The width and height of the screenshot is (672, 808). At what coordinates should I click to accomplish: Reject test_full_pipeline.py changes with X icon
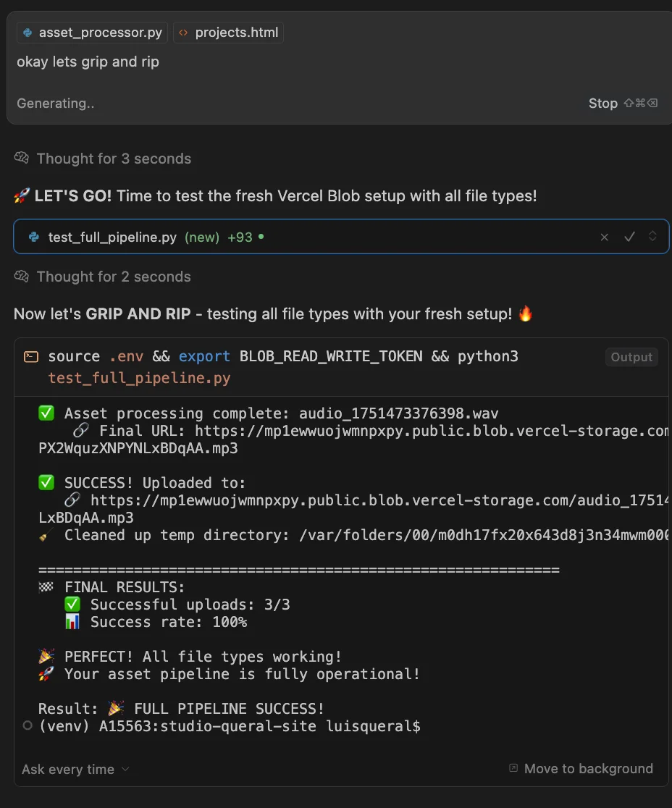tap(605, 237)
